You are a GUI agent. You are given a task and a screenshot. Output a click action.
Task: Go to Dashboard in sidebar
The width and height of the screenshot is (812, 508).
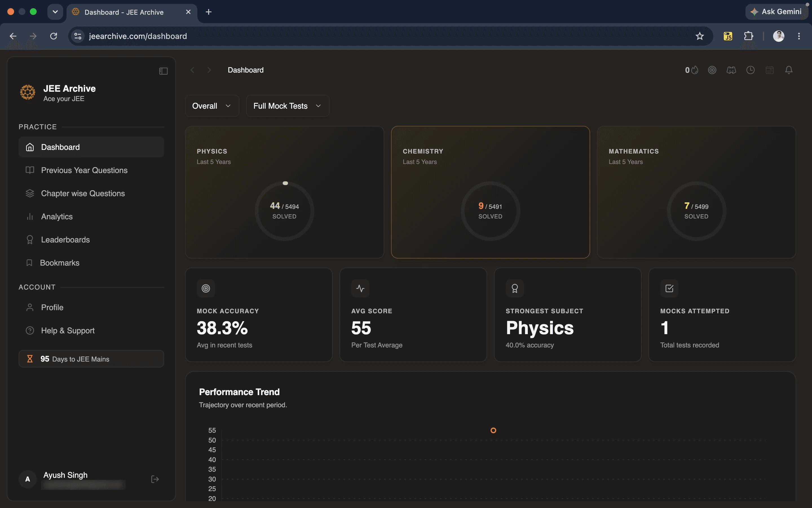click(x=91, y=147)
